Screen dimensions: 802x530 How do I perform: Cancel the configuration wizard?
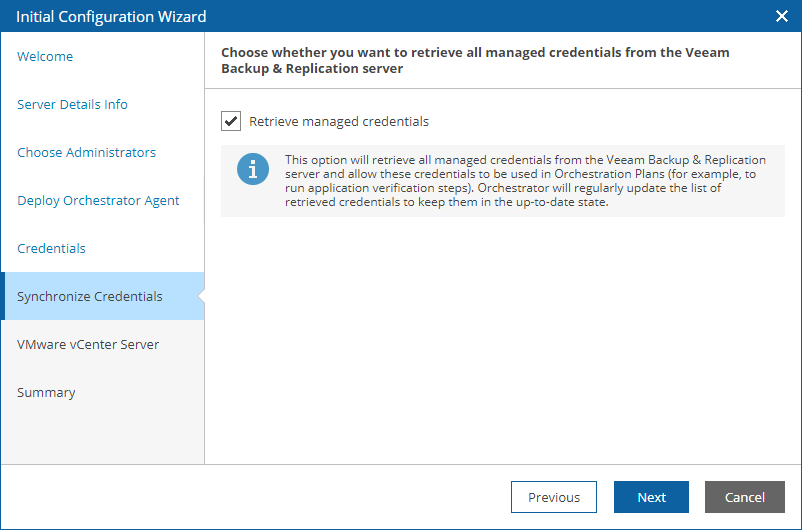745,497
